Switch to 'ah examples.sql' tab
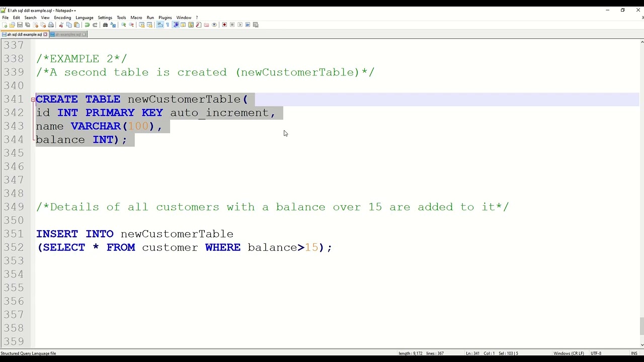 click(x=67, y=34)
